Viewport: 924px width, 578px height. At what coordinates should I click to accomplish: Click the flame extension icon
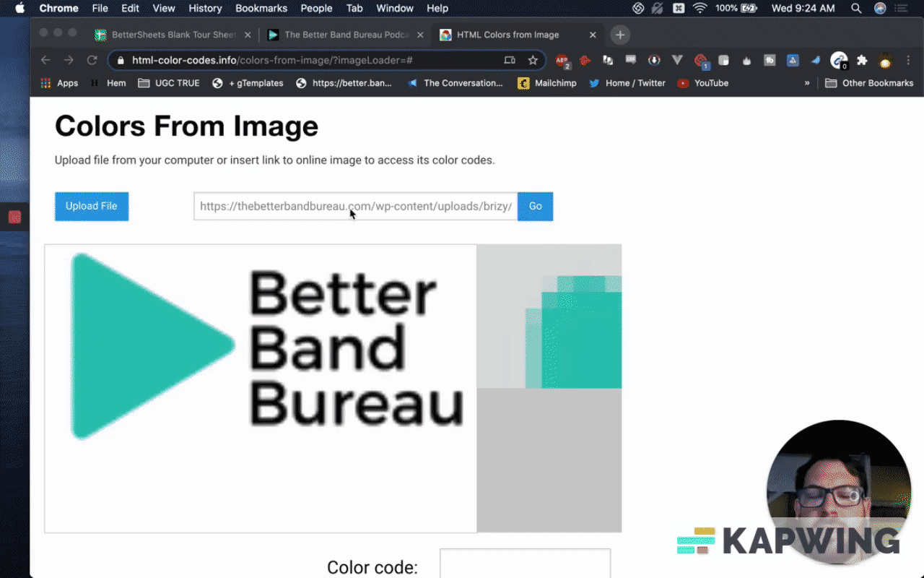pyautogui.click(x=746, y=61)
